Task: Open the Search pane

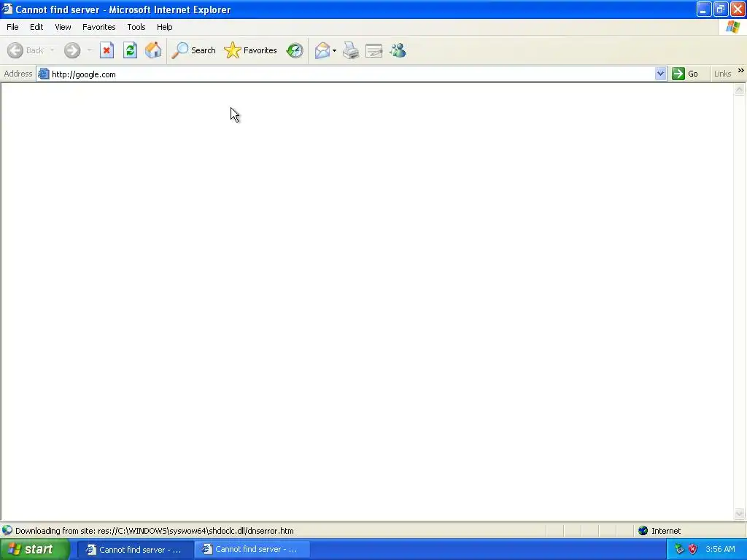Action: [x=194, y=50]
